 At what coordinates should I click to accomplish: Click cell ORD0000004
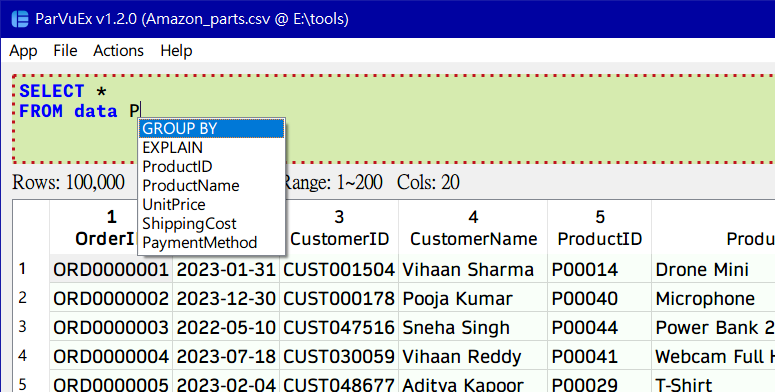pyautogui.click(x=111, y=356)
